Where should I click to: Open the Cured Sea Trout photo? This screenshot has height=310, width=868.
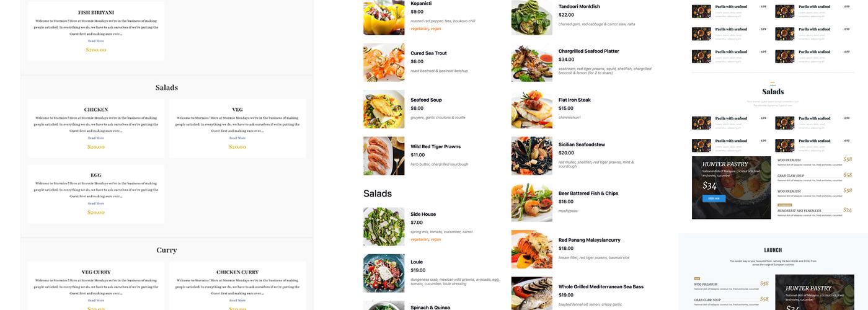[x=384, y=62]
